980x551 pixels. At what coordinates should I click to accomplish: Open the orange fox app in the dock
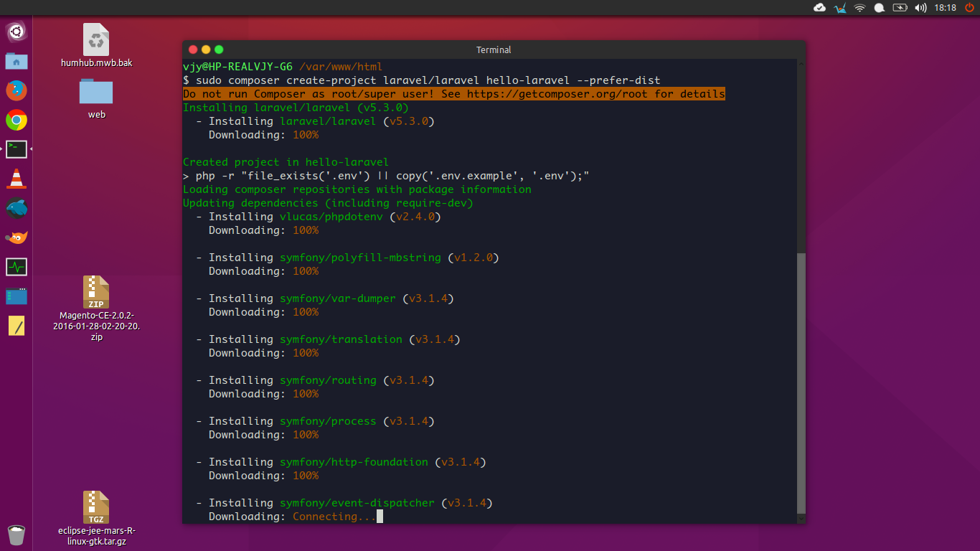[x=16, y=237]
